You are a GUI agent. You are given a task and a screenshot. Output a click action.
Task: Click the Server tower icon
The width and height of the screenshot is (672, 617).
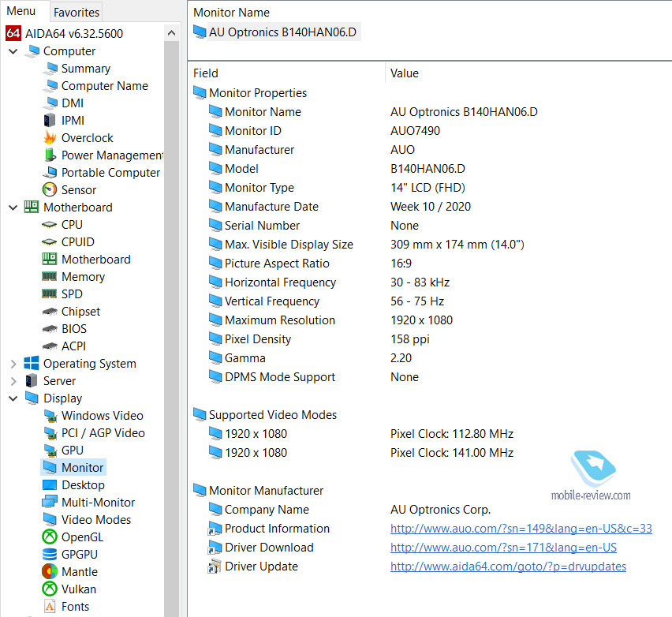pyautogui.click(x=32, y=381)
